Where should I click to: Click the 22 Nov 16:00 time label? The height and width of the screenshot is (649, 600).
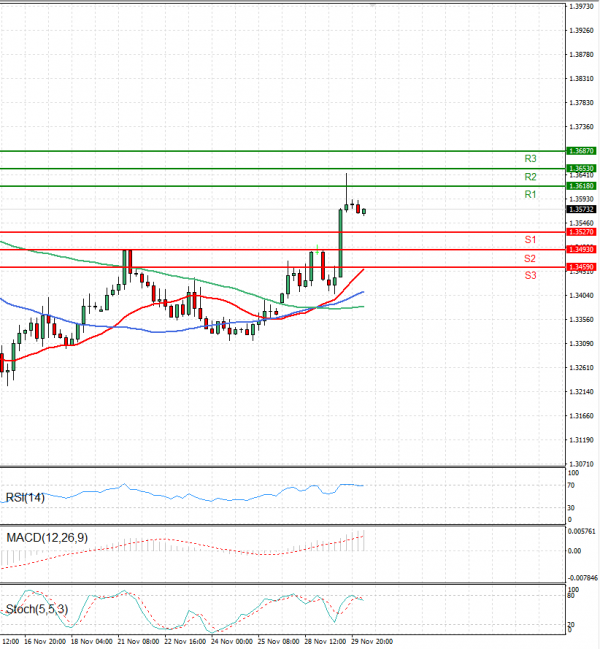(185, 642)
